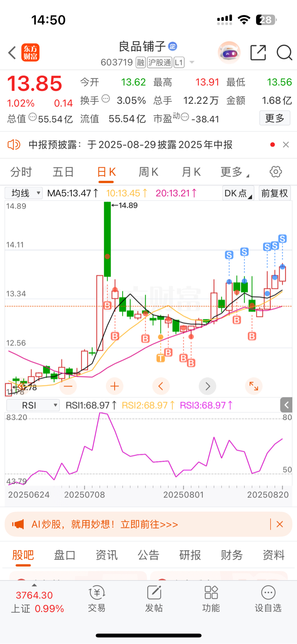The image size is (297, 644).
Task: Open the RSI indicator dropdown
Action: [x=33, y=405]
